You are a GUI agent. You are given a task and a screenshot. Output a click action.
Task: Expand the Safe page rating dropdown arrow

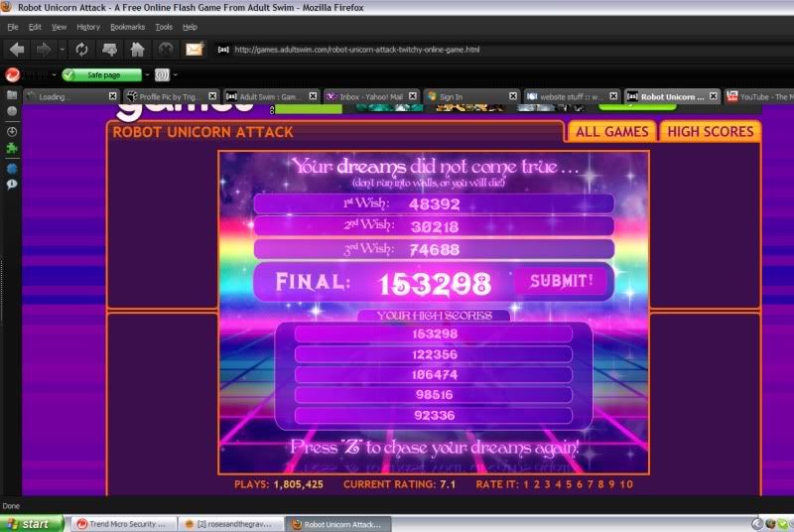click(146, 74)
